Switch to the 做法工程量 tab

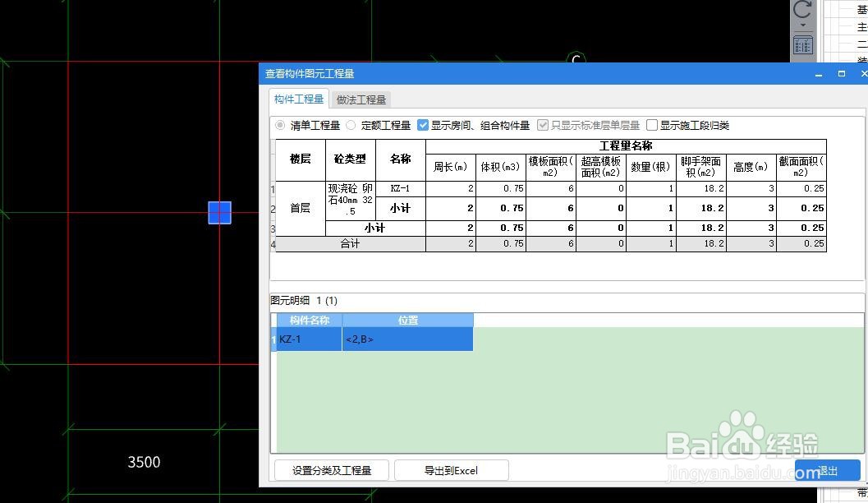[361, 99]
